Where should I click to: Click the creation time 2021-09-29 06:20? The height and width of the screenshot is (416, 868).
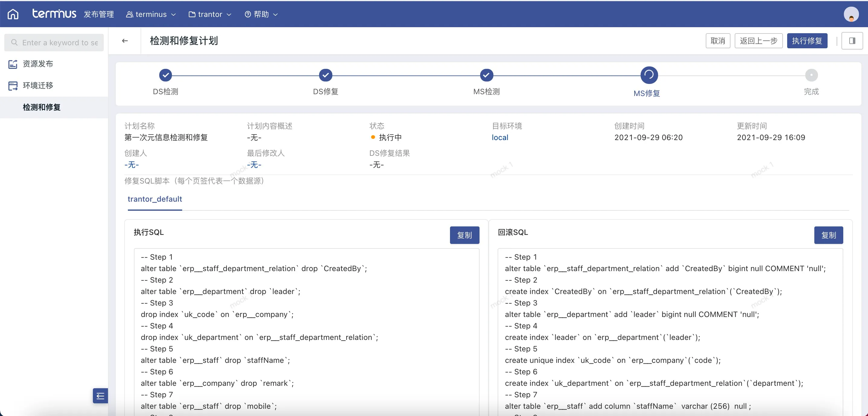click(x=649, y=137)
